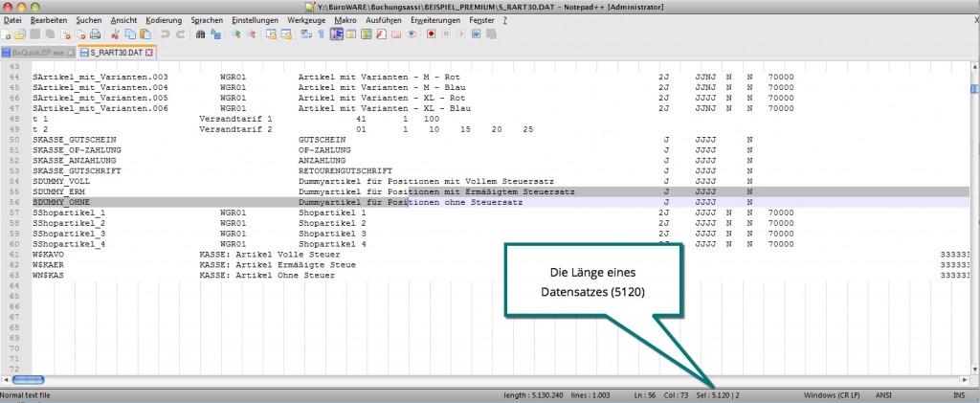Click the Find binoculars icon
The image size is (980, 403).
click(x=200, y=34)
